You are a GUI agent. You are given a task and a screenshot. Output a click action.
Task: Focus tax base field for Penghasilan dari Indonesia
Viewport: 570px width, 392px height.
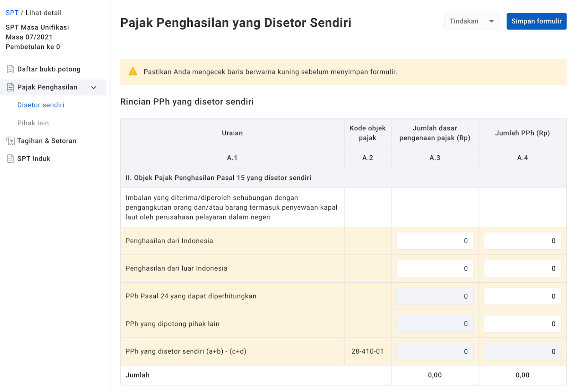point(435,241)
